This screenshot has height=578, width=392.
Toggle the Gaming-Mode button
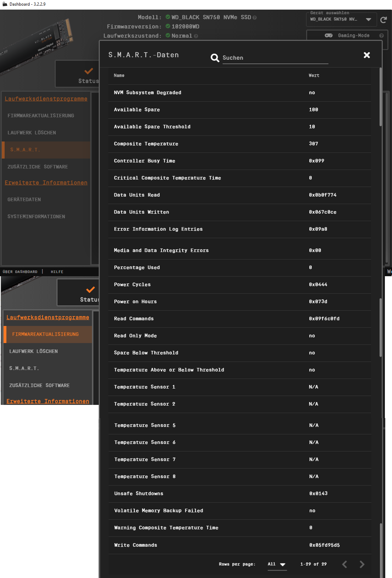[347, 36]
